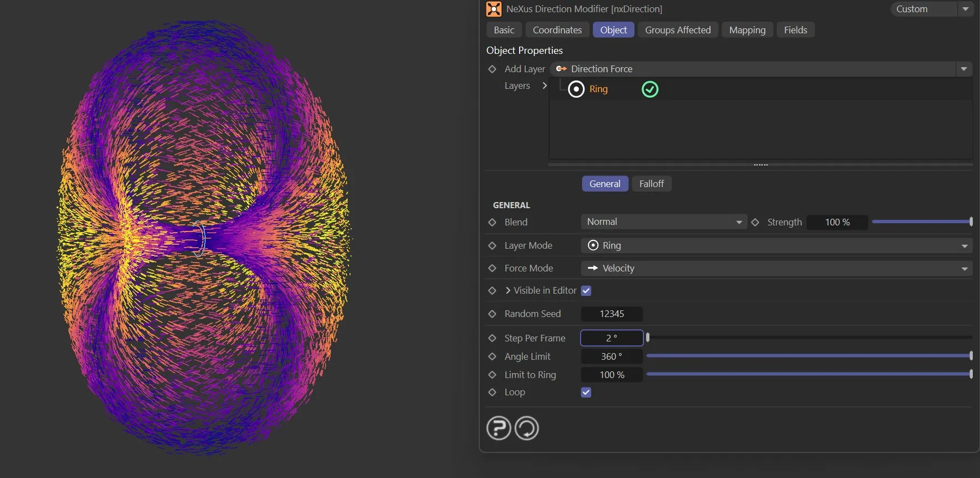Select the Object tab
The image size is (980, 478).
pos(613,30)
